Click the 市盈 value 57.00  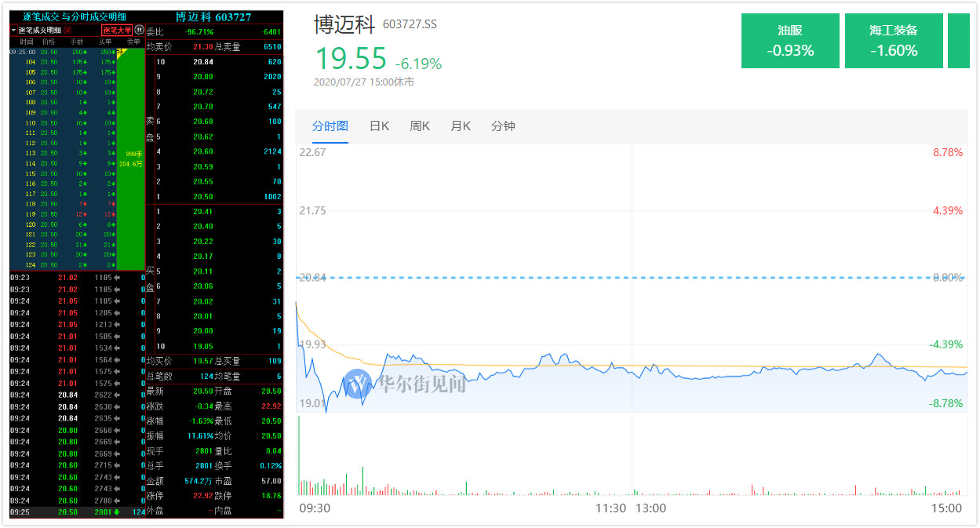pos(271,480)
